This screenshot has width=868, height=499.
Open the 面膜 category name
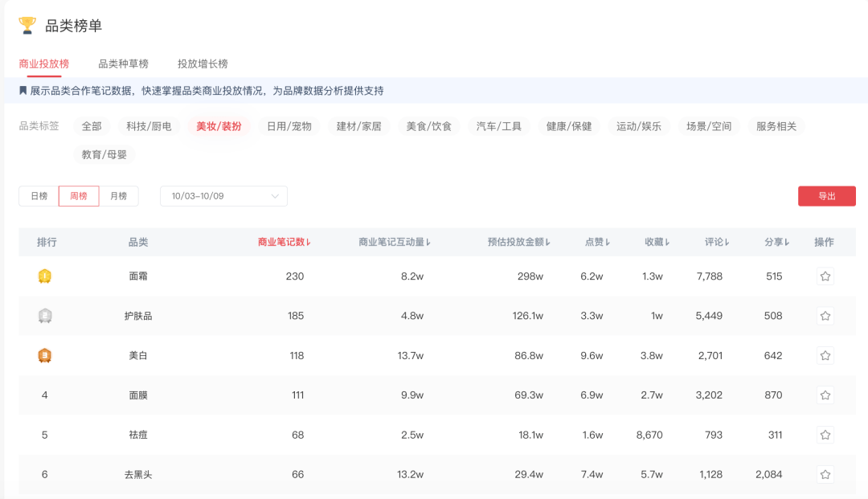click(x=138, y=395)
